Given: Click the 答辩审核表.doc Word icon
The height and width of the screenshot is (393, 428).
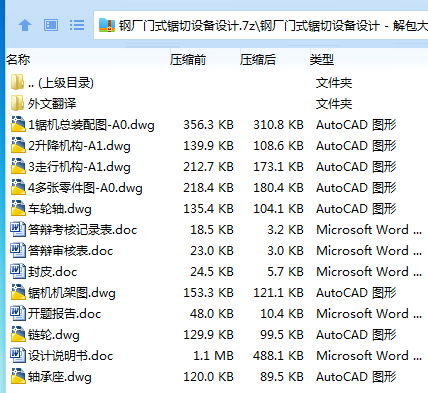Looking at the screenshot, I should click(18, 250).
